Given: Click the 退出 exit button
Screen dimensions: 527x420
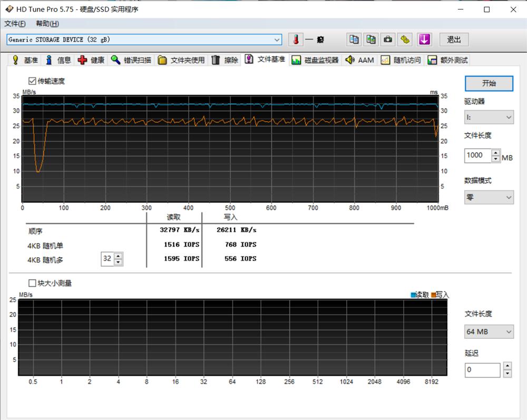Looking at the screenshot, I should [454, 40].
